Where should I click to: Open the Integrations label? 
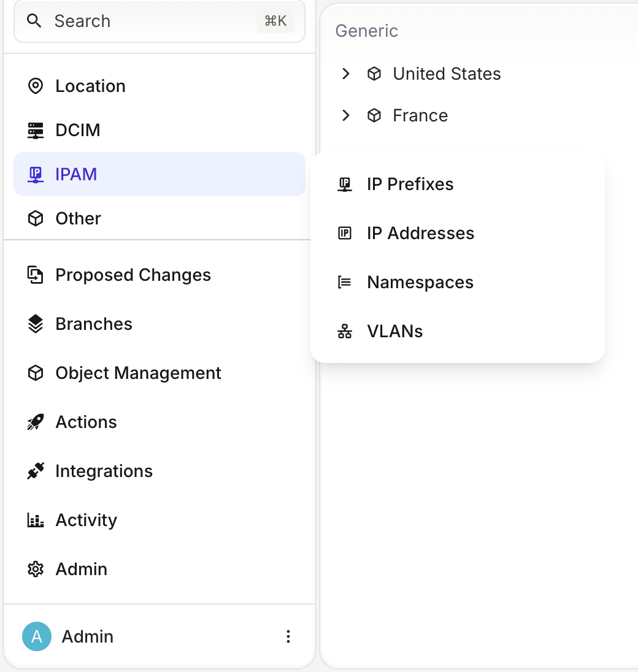click(104, 472)
